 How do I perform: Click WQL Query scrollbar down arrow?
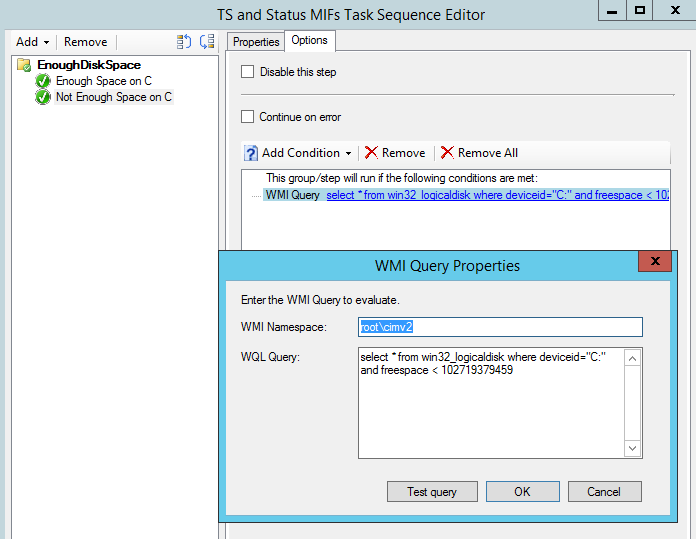632,449
